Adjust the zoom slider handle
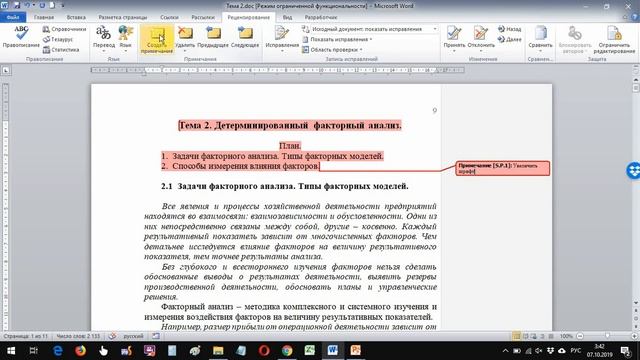Screen dimensions: 640x360 coord(608,336)
